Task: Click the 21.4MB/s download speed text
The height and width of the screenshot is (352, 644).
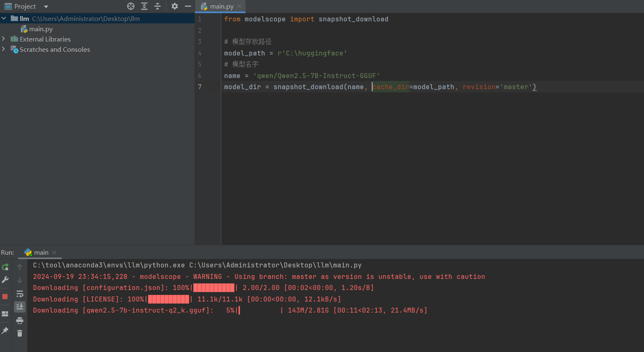Action: [407, 310]
